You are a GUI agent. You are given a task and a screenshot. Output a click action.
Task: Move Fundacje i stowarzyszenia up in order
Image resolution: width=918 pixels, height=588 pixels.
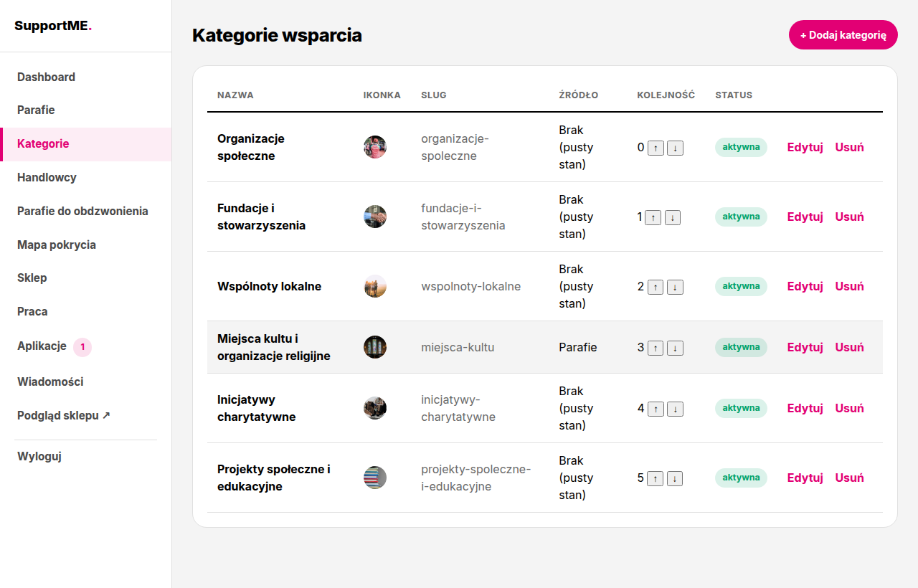click(653, 218)
